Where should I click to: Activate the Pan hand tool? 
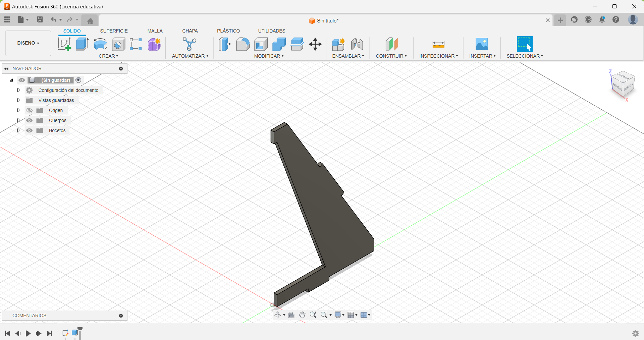coord(302,315)
